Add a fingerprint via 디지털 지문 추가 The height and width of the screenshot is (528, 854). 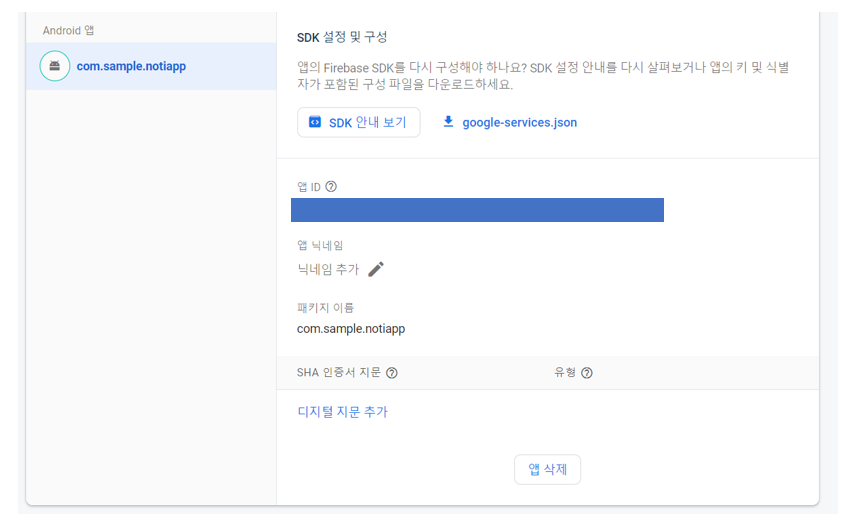[x=343, y=412]
